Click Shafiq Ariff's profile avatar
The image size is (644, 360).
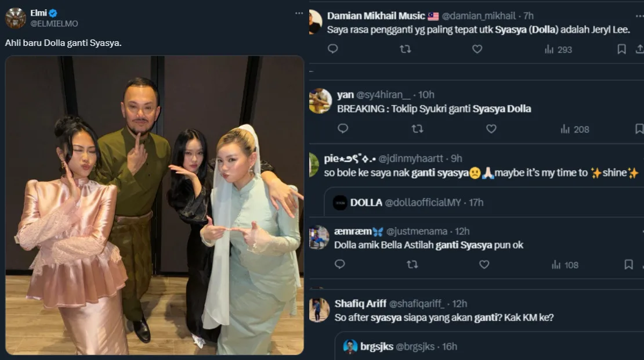(x=319, y=309)
